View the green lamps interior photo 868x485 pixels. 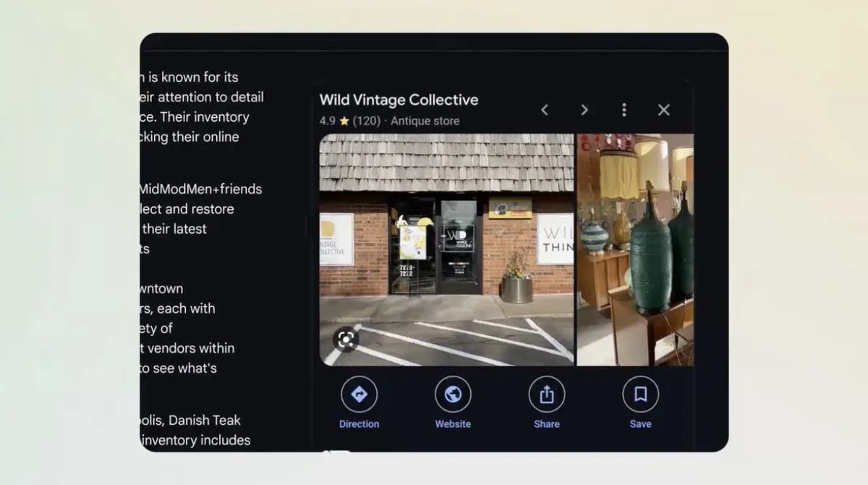(635, 250)
